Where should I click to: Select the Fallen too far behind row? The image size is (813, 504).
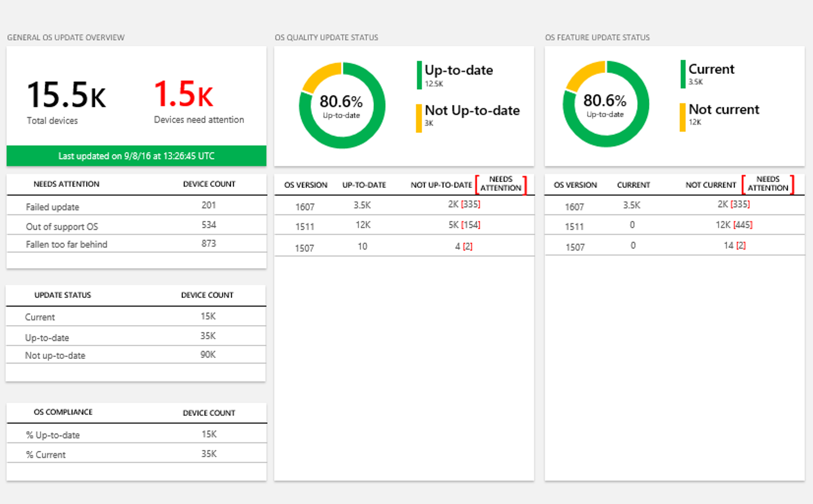pyautogui.click(x=136, y=244)
